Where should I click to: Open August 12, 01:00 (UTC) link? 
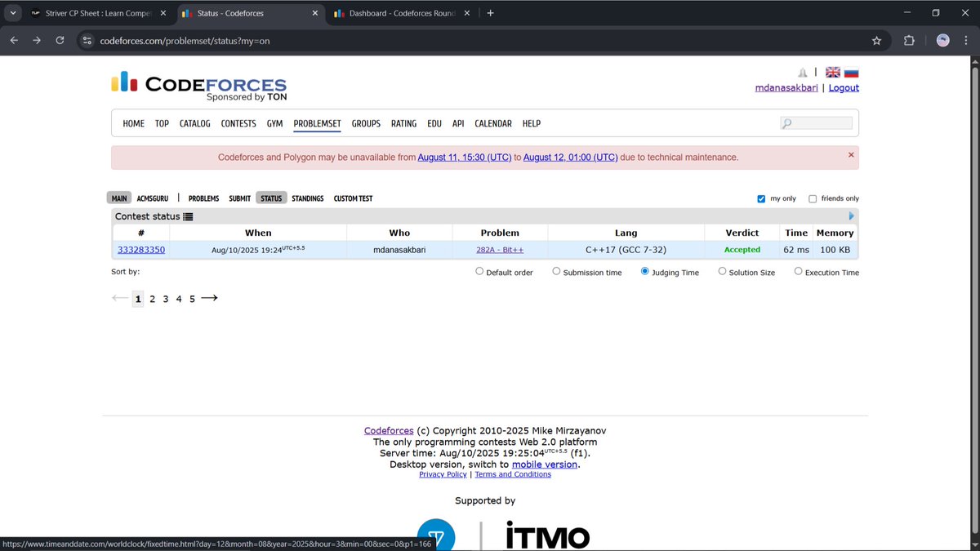click(x=570, y=158)
